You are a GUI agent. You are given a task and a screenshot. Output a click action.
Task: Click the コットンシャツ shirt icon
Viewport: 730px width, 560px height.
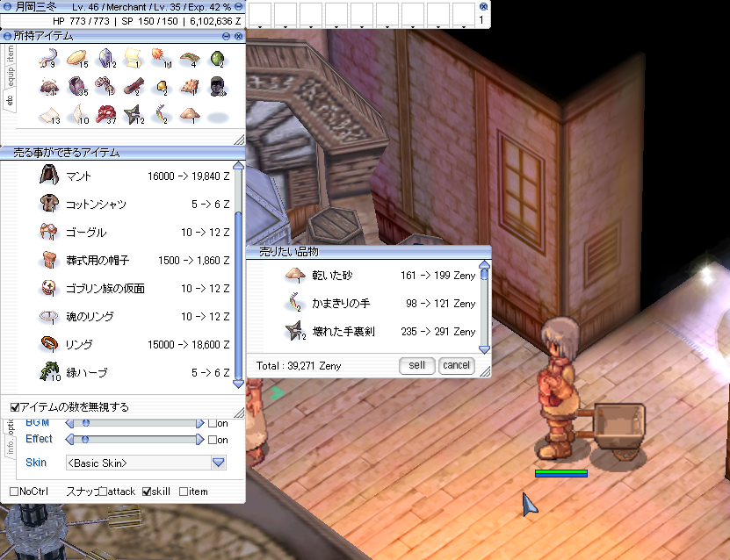click(49, 204)
